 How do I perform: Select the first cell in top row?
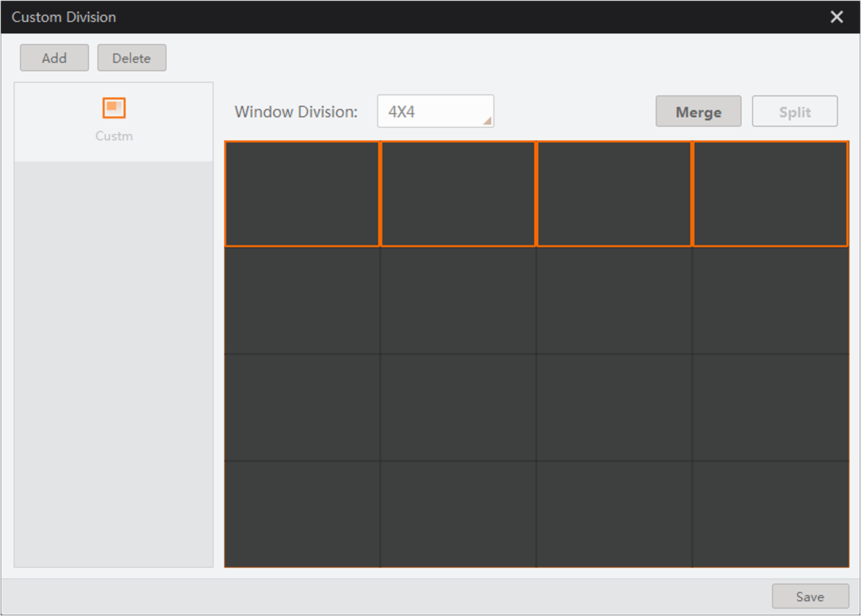(302, 194)
